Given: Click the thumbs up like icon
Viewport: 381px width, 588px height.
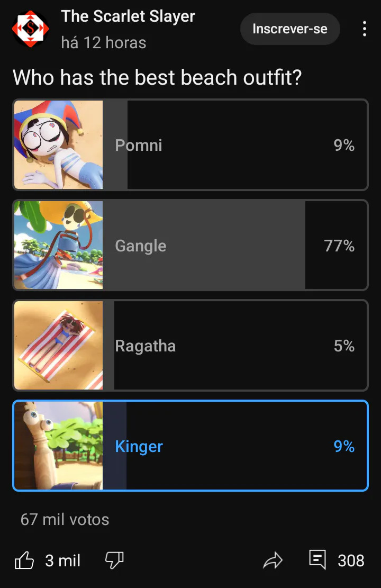Looking at the screenshot, I should click(24, 560).
